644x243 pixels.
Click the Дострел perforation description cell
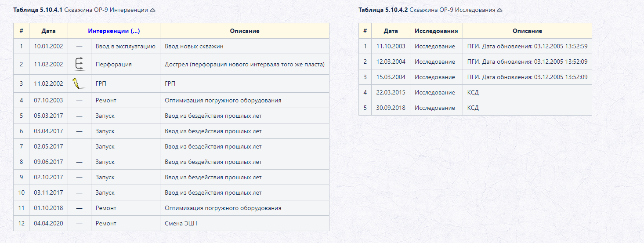pos(245,64)
